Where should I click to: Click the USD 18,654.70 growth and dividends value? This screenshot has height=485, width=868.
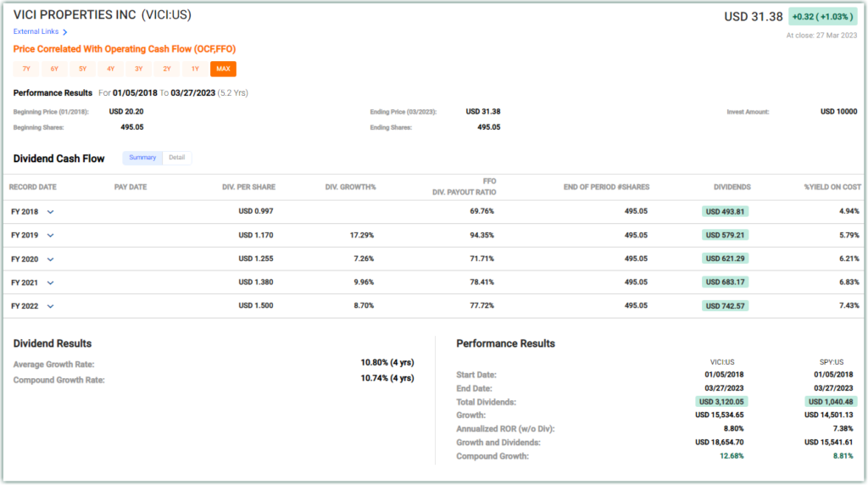720,443
